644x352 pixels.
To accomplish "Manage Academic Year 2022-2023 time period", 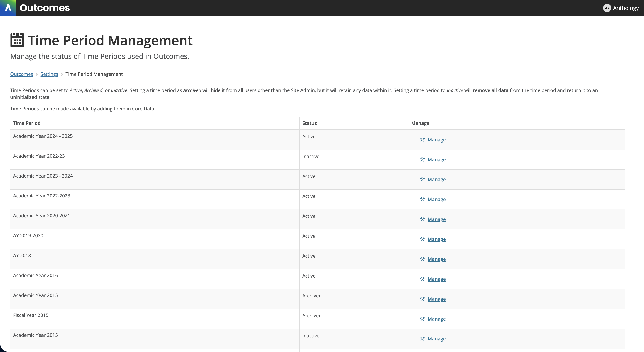I will coord(436,200).
